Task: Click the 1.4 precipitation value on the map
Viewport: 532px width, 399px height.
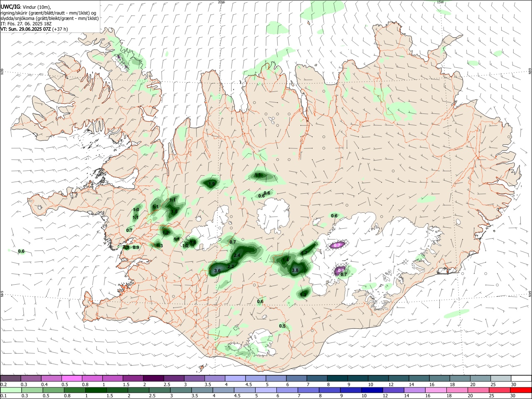Action: point(285,260)
